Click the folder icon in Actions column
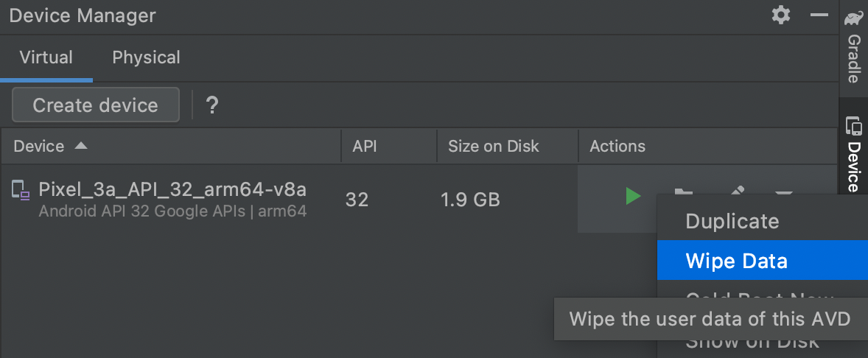Image resolution: width=868 pixels, height=358 pixels. point(684,191)
